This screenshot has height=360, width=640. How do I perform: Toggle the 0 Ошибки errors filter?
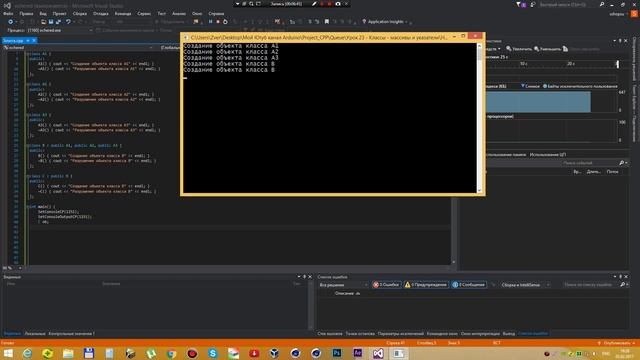point(386,284)
